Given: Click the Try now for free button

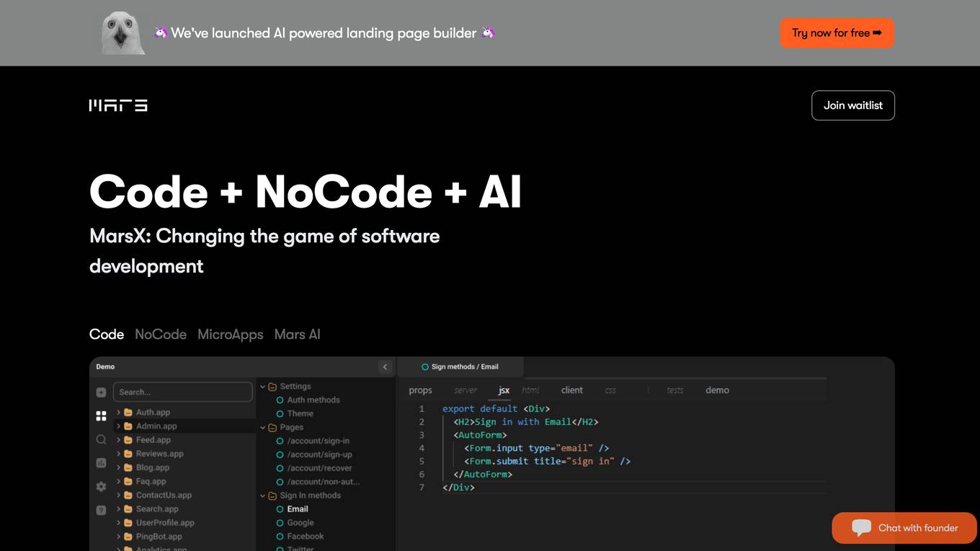Looking at the screenshot, I should (837, 33).
